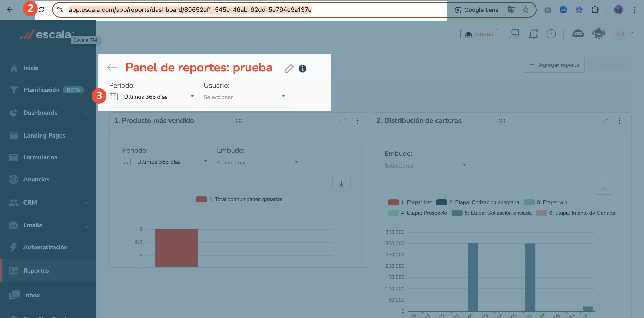This screenshot has width=644, height=318.
Task: Click the escala logo
Action: [x=47, y=34]
